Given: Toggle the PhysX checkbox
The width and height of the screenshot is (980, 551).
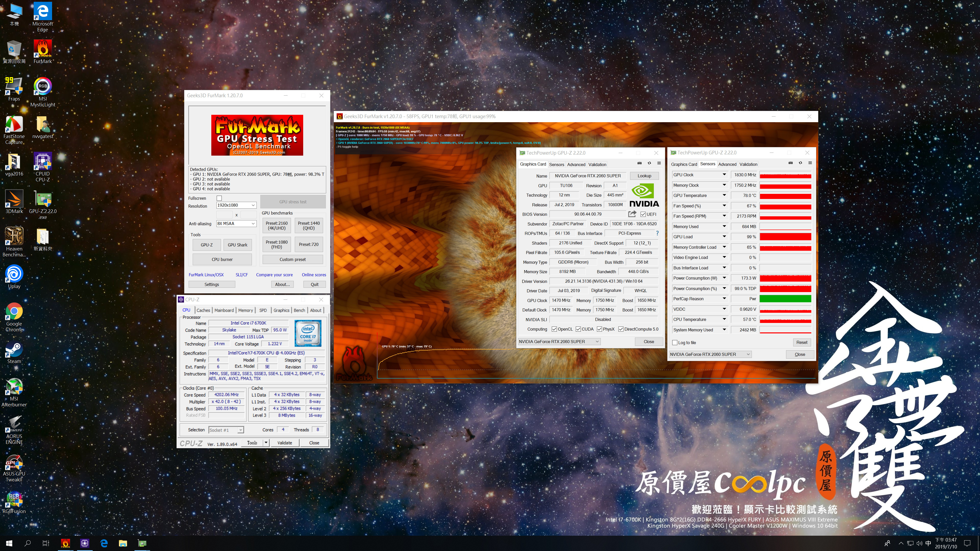Looking at the screenshot, I should 599,329.
